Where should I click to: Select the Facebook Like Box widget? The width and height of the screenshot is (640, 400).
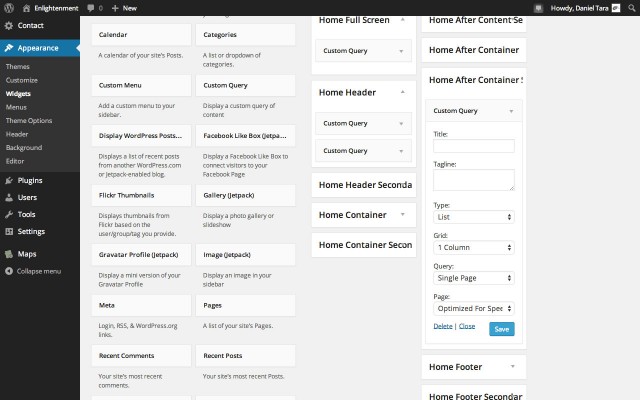tap(245, 136)
